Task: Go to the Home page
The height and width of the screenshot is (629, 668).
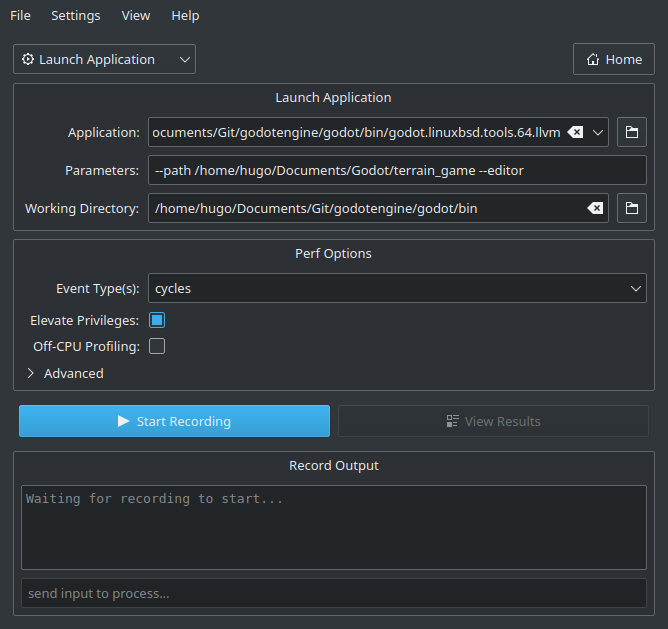Action: pos(613,59)
